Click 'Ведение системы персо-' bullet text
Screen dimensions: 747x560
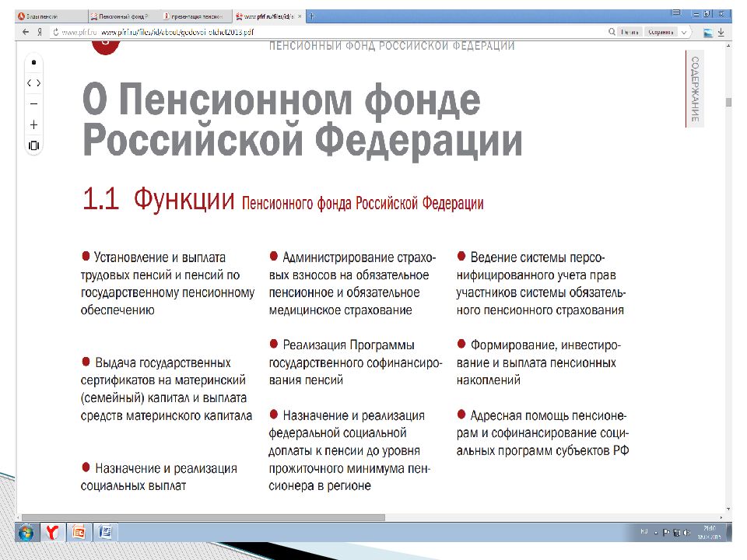pyautogui.click(x=538, y=257)
